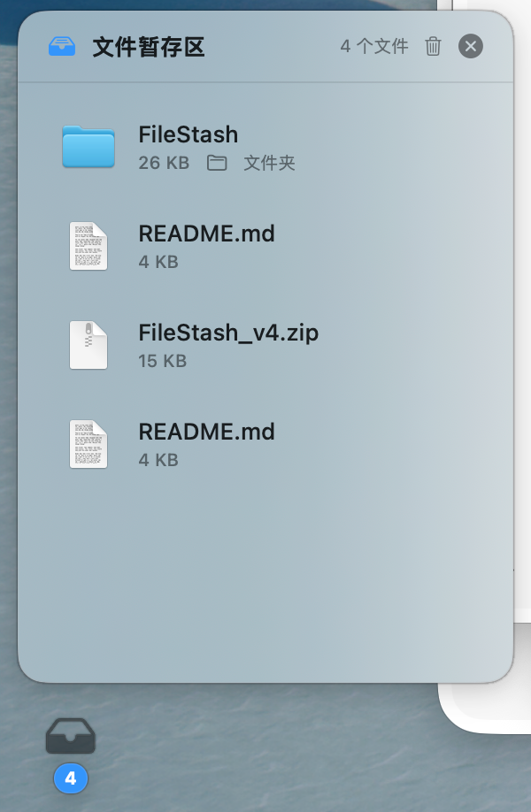Select the FileStash_v4.zip file name

tap(228, 333)
